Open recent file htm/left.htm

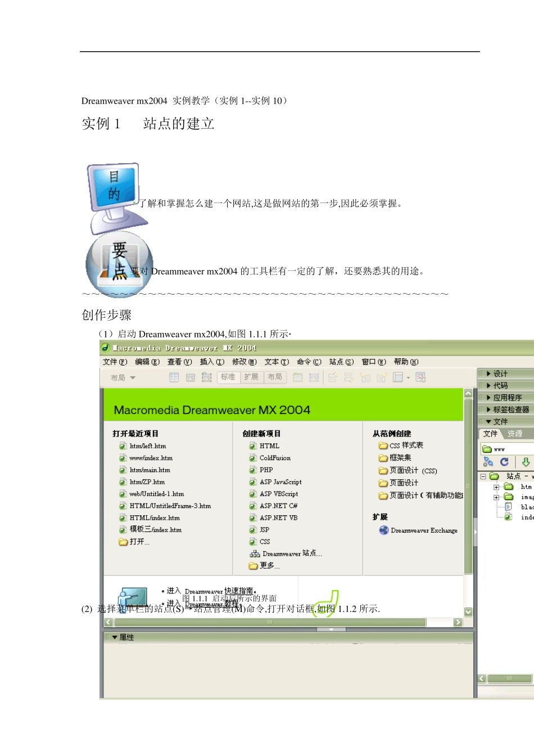pyautogui.click(x=148, y=446)
